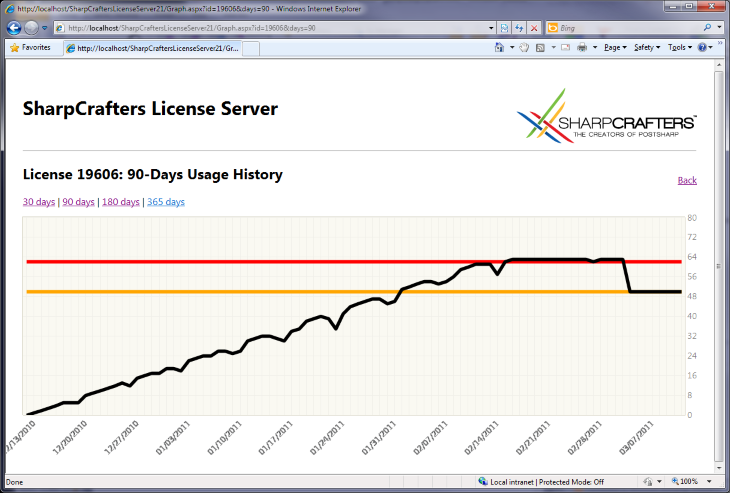Screen dimensions: 730x493
Task: Click the 'Done' status bar text
Action: [14, 482]
